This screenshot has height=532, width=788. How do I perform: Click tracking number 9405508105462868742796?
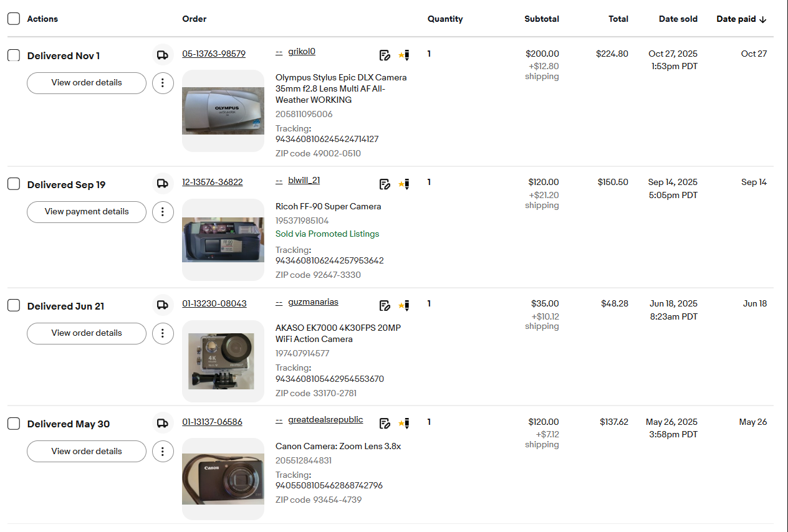329,485
